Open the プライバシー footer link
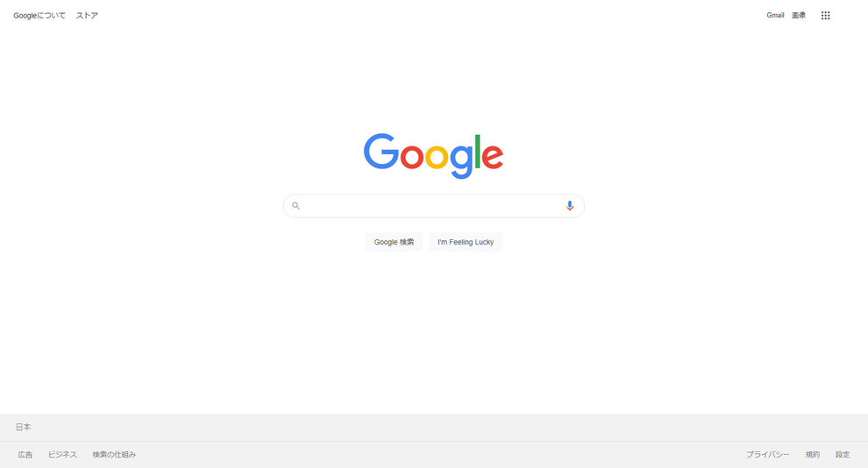Screen dimensions: 868x468 (x=768, y=455)
